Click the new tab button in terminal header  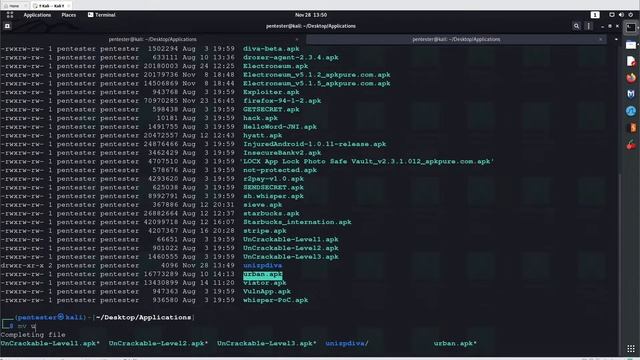[7, 26]
